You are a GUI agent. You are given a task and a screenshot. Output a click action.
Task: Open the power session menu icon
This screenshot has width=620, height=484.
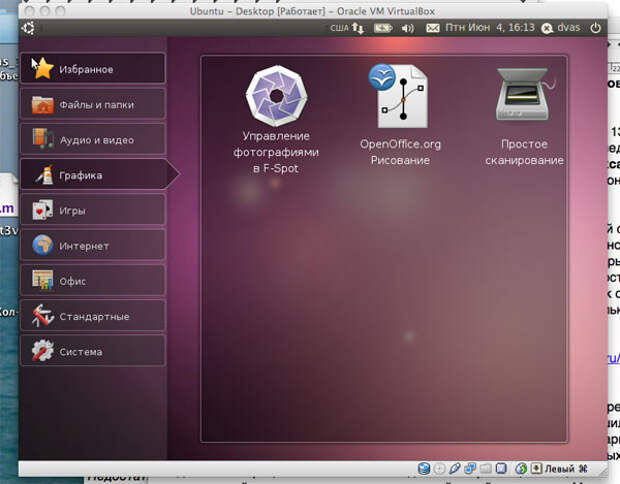point(595,28)
